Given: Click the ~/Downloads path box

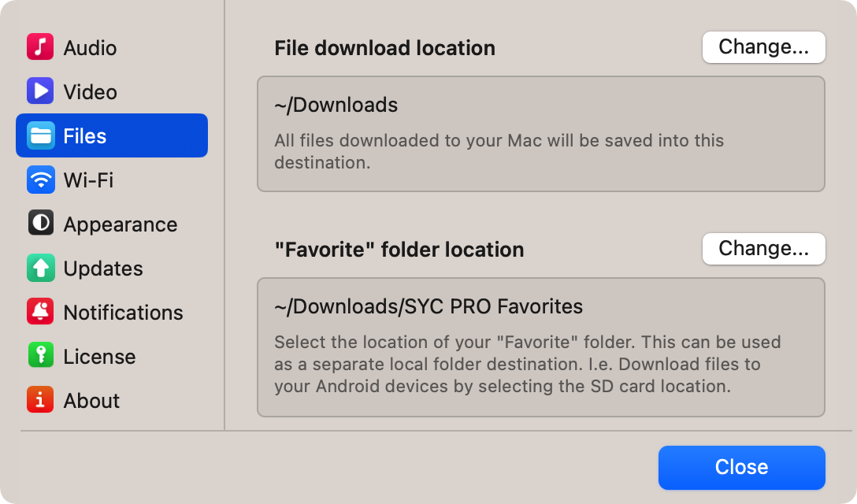Looking at the screenshot, I should tap(541, 134).
